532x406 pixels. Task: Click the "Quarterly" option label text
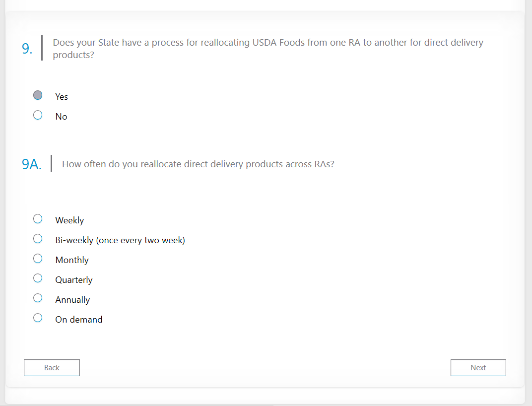click(x=74, y=280)
